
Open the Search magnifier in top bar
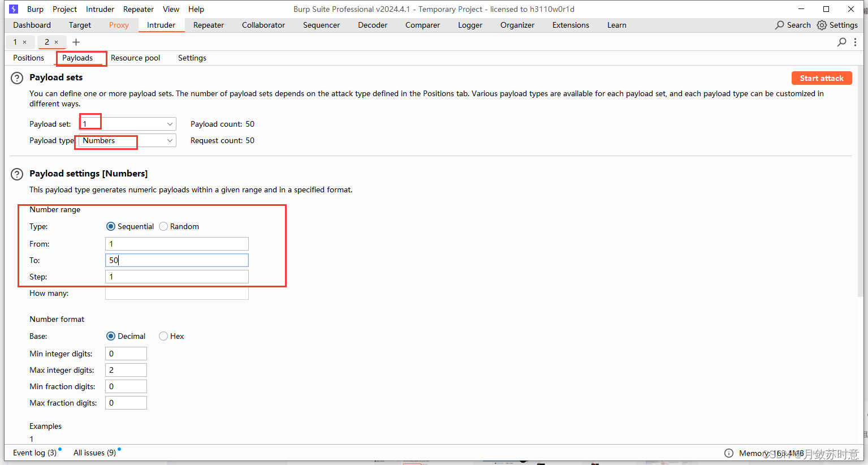tap(780, 25)
